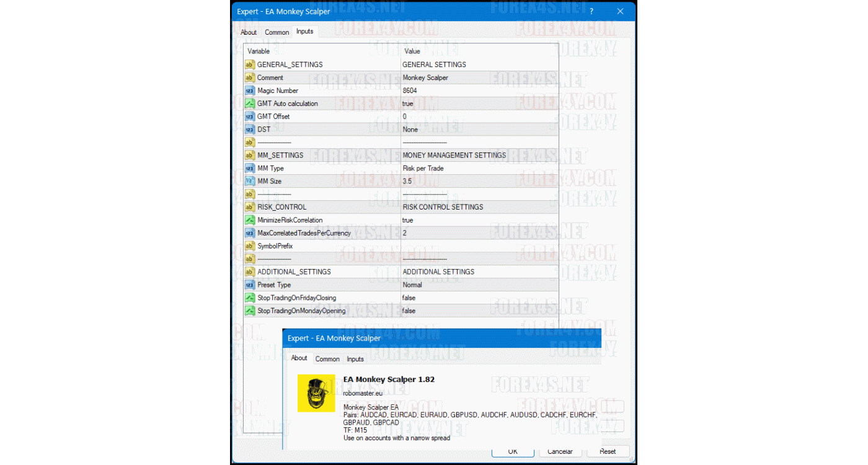Click the Preset Type variable icon
This screenshot has height=465, width=868.
pyautogui.click(x=249, y=285)
